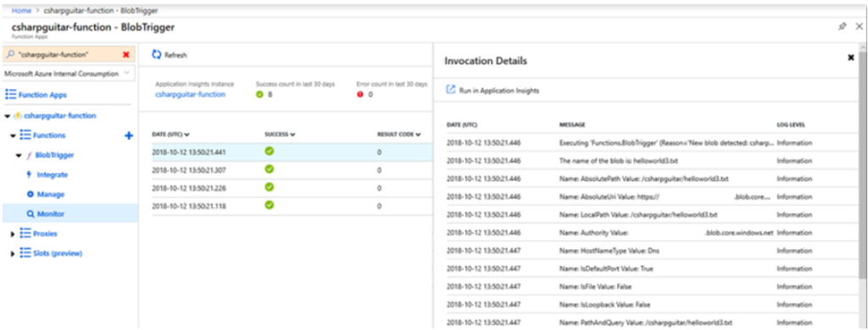Close the Invocation Details panel
Screen dimensions: 868x330
point(851,58)
